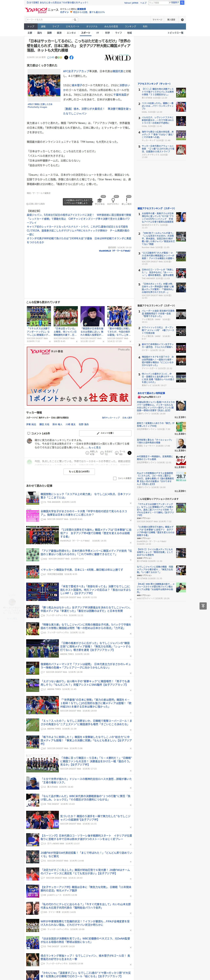Open 速報 navigation tab
The height and width of the screenshot is (980, 210).
43,27
